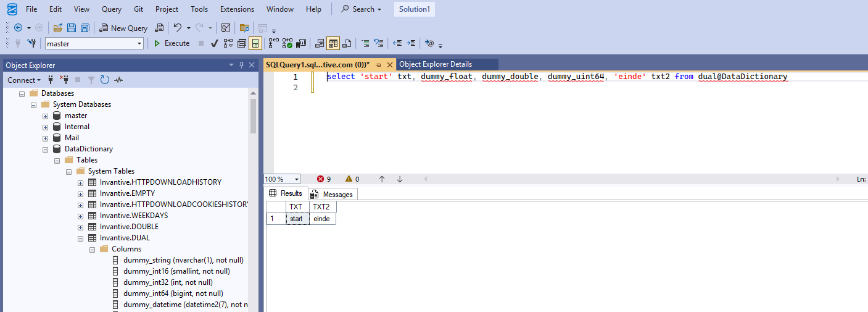The image size is (868, 312).
Task: Select the Invantive.DUAL table
Action: [125, 238]
